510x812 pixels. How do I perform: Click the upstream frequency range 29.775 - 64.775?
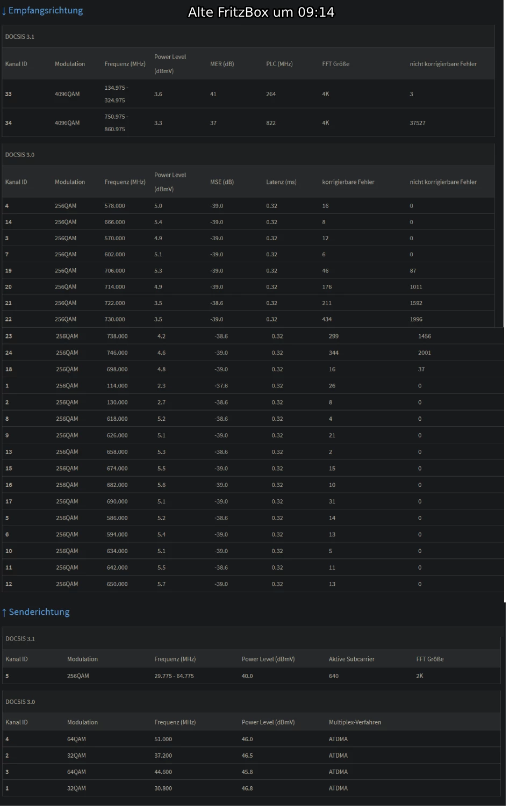174,676
